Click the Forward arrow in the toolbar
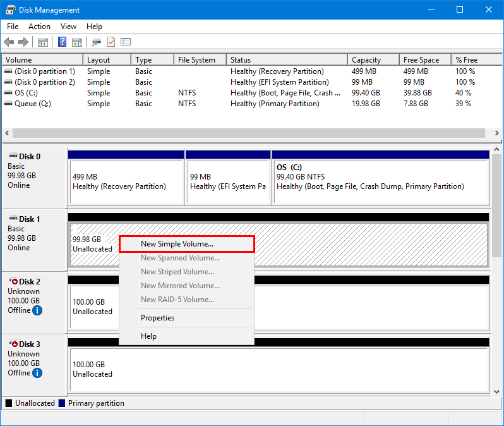Viewport: 504px width, 426px height. click(x=23, y=42)
